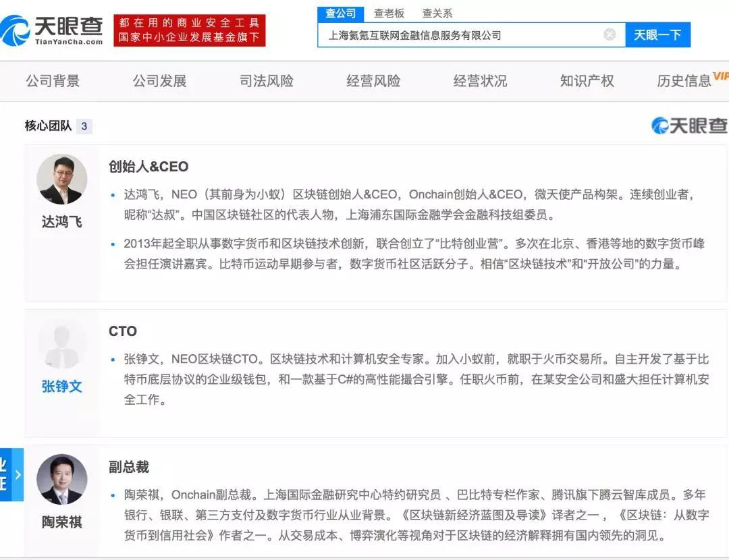Viewport: 729px width, 560px height.
Task: Switch to the 查关系 search tab
Action: click(437, 13)
